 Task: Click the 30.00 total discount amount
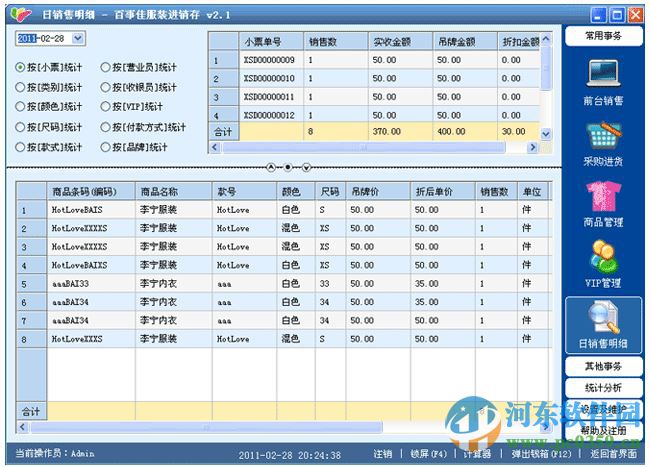(x=514, y=131)
